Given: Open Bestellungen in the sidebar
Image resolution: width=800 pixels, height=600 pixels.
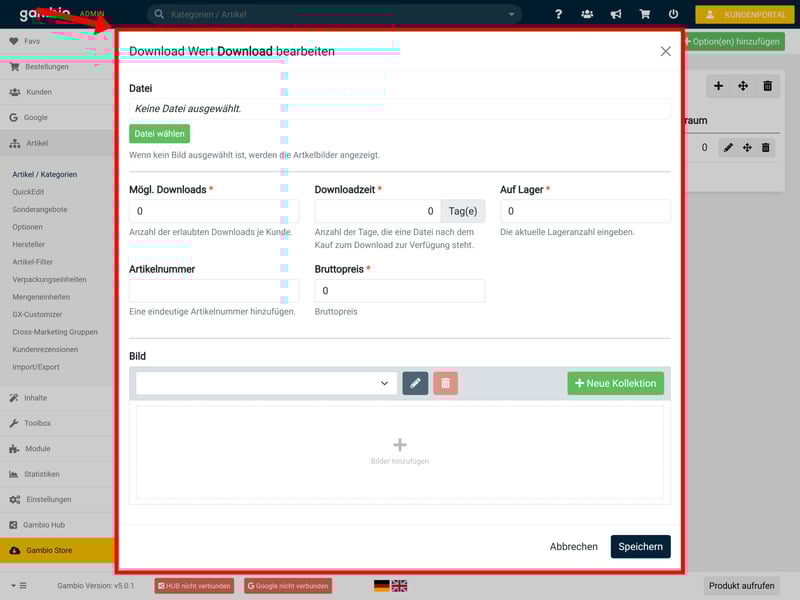Looking at the screenshot, I should tap(46, 67).
